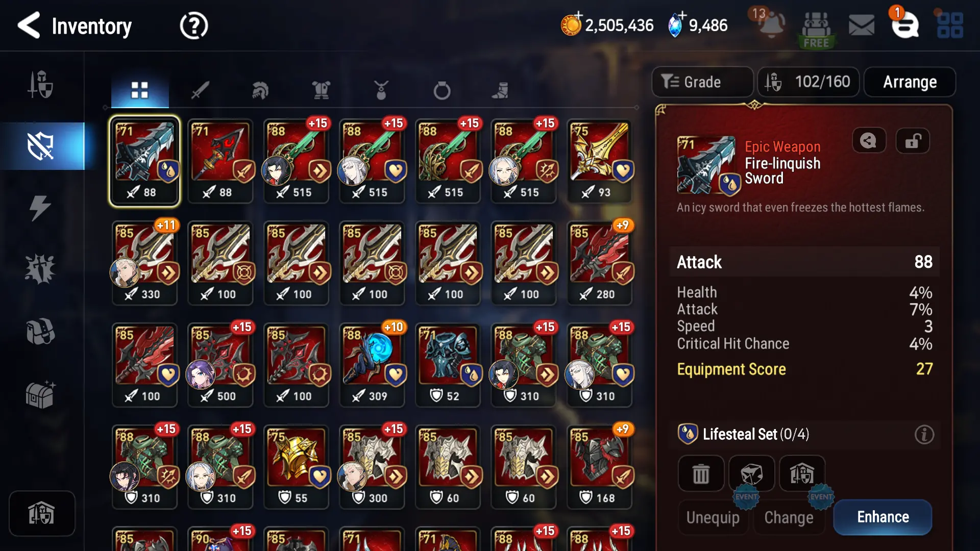Open Lifesteal Set info icon
This screenshot has width=980, height=551.
pyautogui.click(x=924, y=435)
